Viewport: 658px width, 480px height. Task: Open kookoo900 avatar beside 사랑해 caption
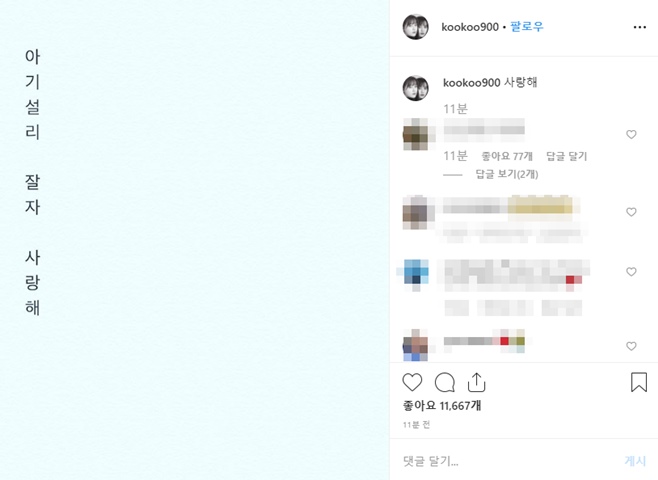pyautogui.click(x=415, y=88)
